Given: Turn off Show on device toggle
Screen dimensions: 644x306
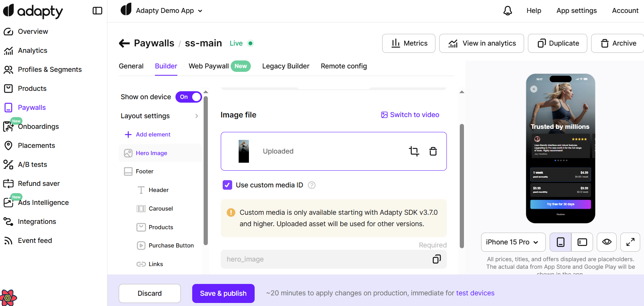Looking at the screenshot, I should click(x=188, y=97).
